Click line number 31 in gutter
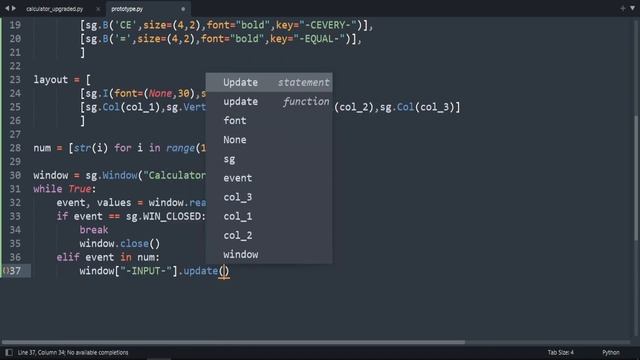Image resolution: width=640 pixels, height=360 pixels. point(15,189)
